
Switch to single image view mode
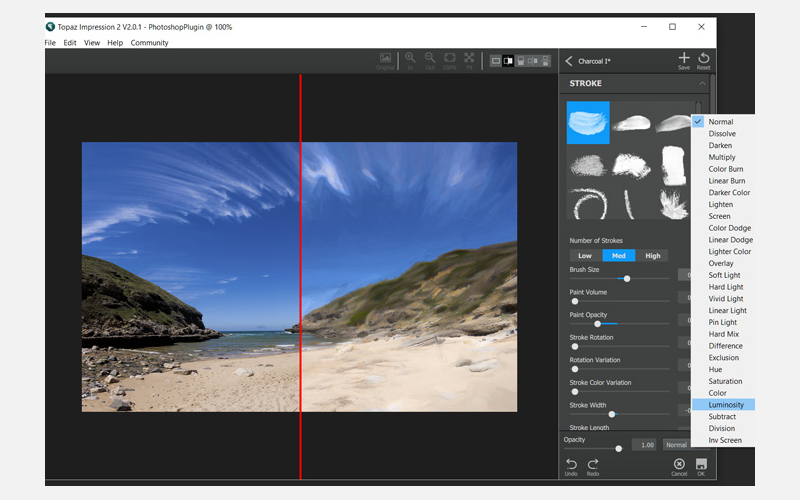[495, 61]
